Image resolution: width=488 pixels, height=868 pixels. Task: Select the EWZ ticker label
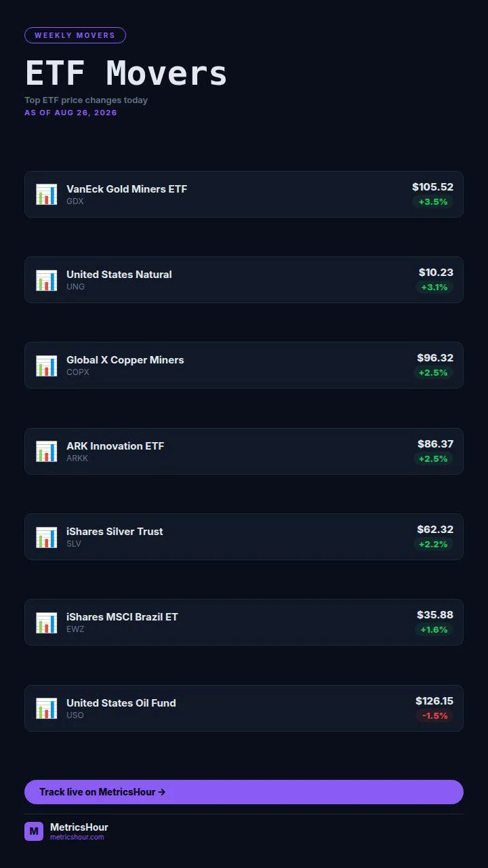[x=75, y=629]
